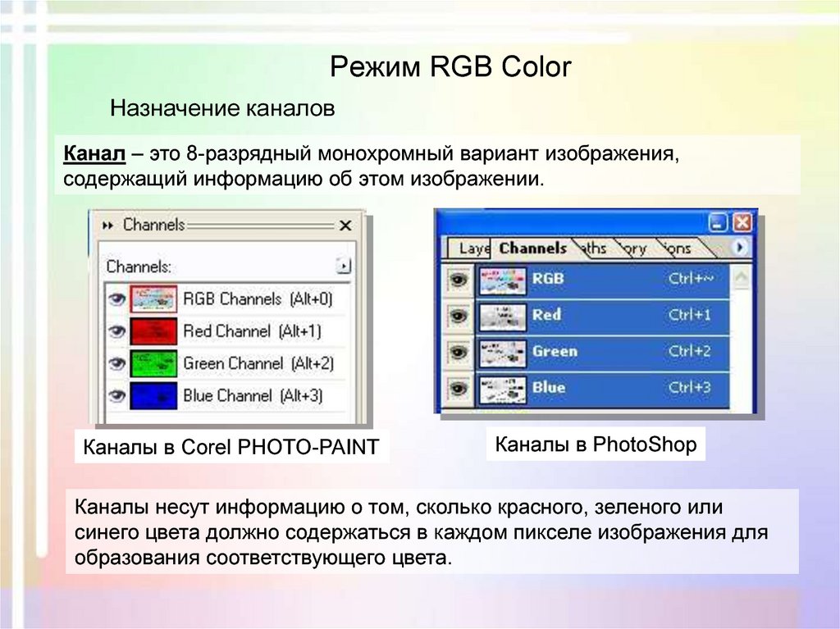Toggle Blue Channel visibility eye in Corel
The height and width of the screenshot is (629, 840).
pyautogui.click(x=116, y=396)
